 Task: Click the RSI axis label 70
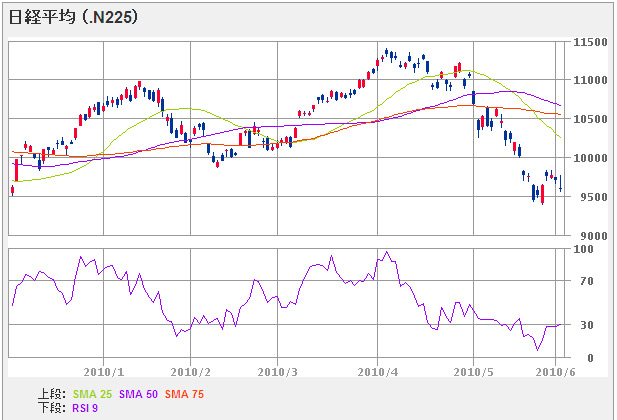click(587, 281)
